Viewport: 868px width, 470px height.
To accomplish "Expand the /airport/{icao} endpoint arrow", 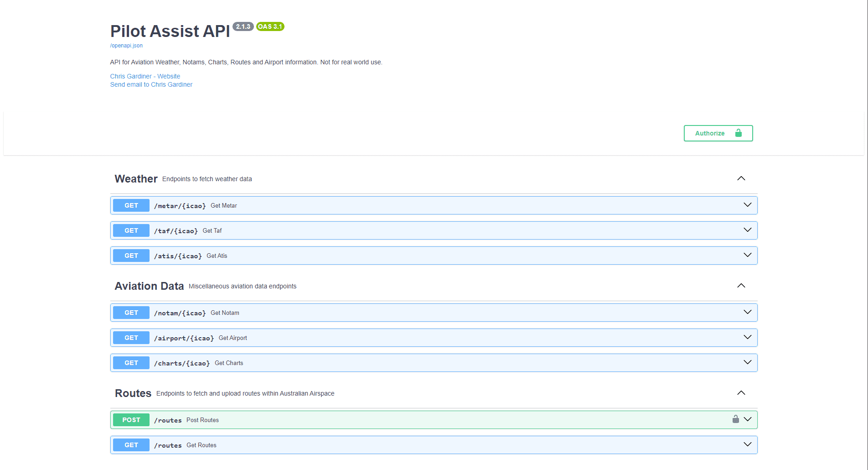I will (748, 337).
